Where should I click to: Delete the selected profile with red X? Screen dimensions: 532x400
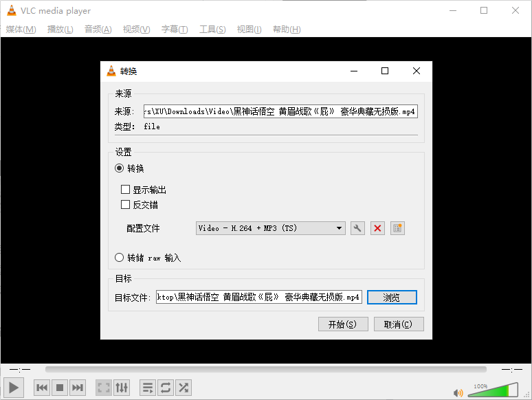point(377,228)
